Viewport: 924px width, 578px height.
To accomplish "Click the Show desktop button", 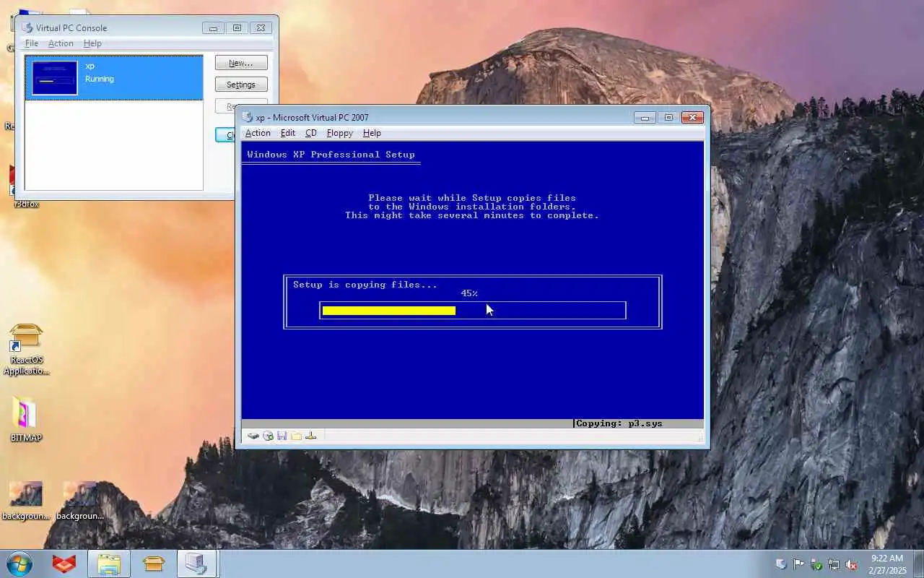I will pyautogui.click(x=918, y=564).
